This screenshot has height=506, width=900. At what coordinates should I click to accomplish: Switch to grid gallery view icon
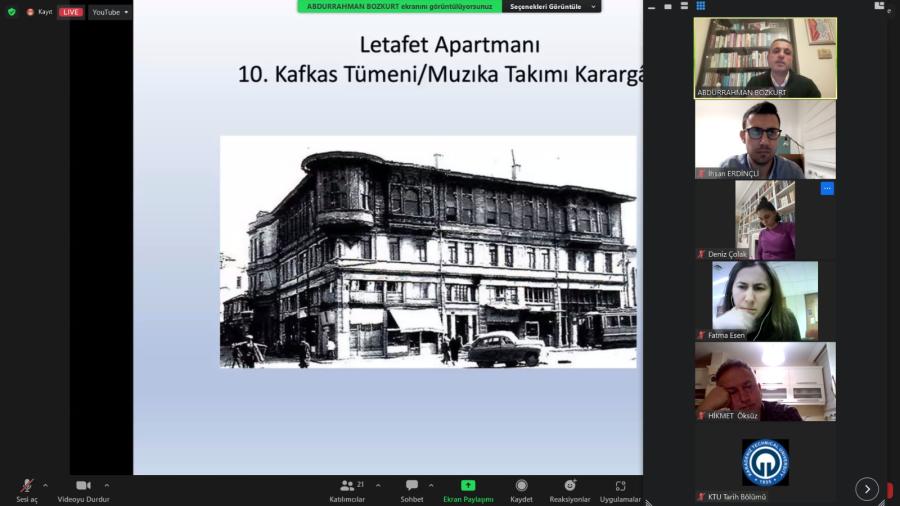point(700,6)
